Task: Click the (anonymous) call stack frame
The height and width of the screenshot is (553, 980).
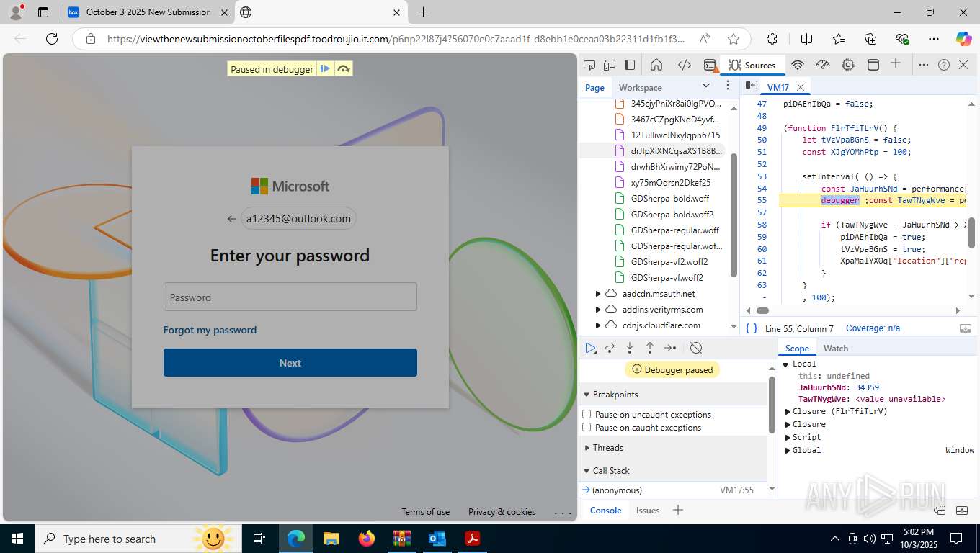Action: (617, 490)
